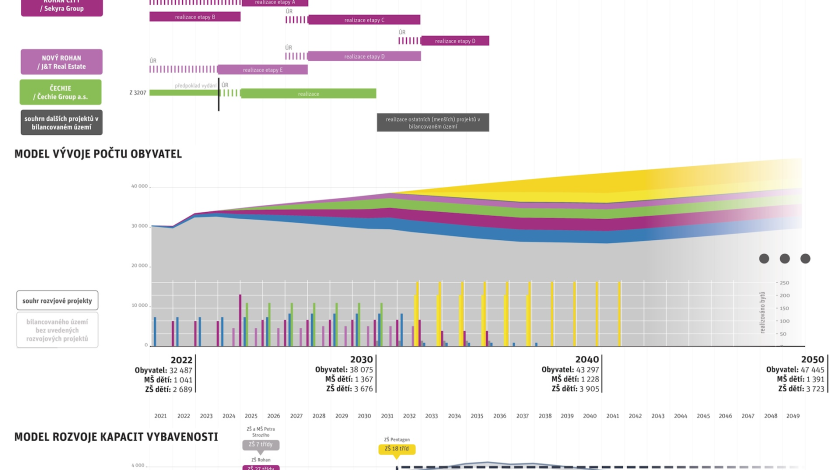Click the ÚR label above the etapy E hatching

pyautogui.click(x=153, y=61)
